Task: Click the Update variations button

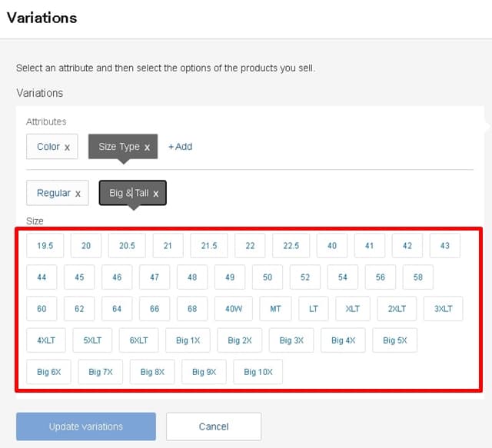Action: pos(86,426)
